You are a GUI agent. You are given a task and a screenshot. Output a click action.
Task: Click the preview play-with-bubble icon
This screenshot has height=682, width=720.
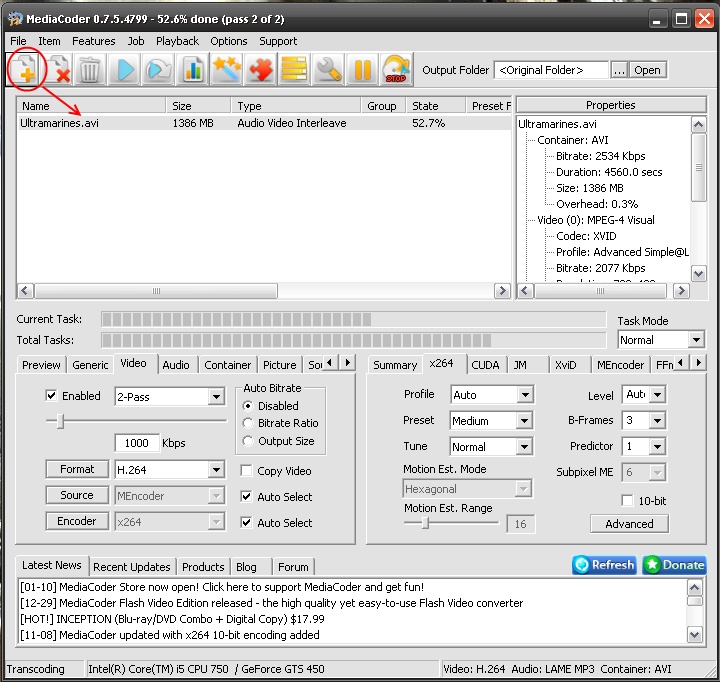(x=158, y=70)
